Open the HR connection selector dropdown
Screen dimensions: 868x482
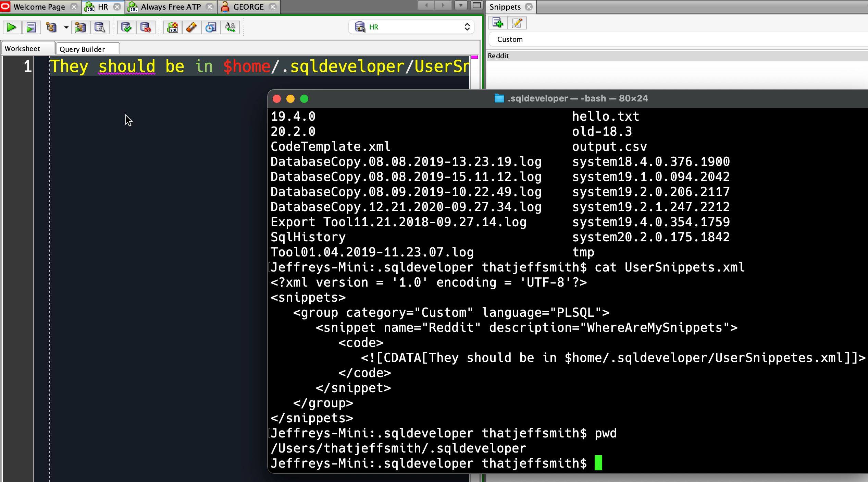tap(411, 27)
